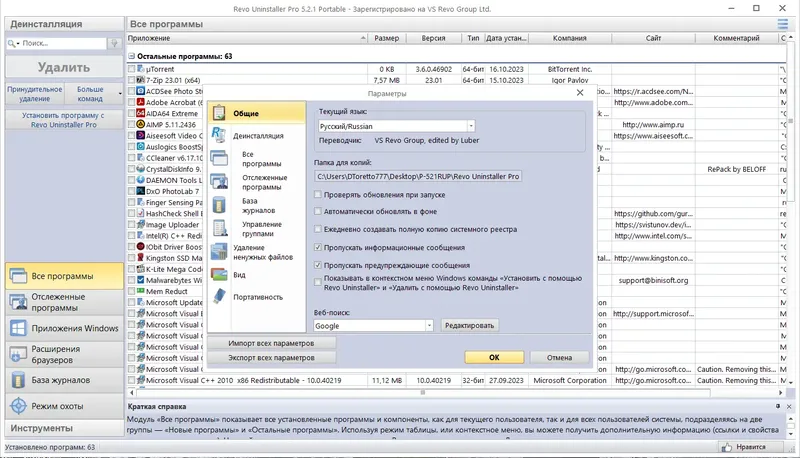Open Отслеженные программы tab in left panel
Image resolution: width=800 pixels, height=458 pixels.
64,302
